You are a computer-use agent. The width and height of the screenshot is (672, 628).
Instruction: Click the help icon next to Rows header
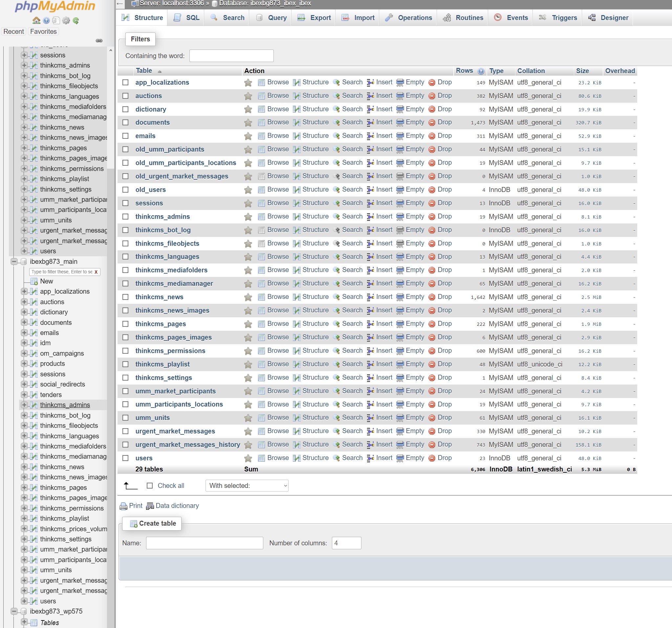[481, 71]
